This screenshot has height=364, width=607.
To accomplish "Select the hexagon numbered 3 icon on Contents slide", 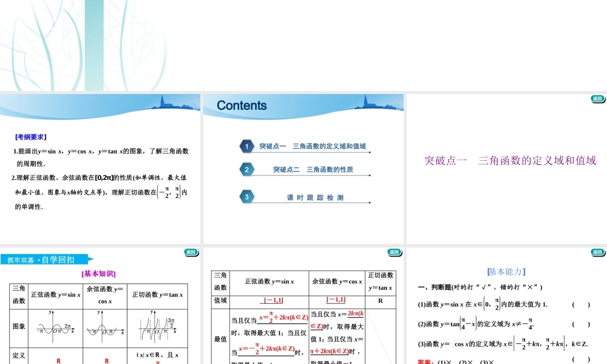I will (x=246, y=195).
